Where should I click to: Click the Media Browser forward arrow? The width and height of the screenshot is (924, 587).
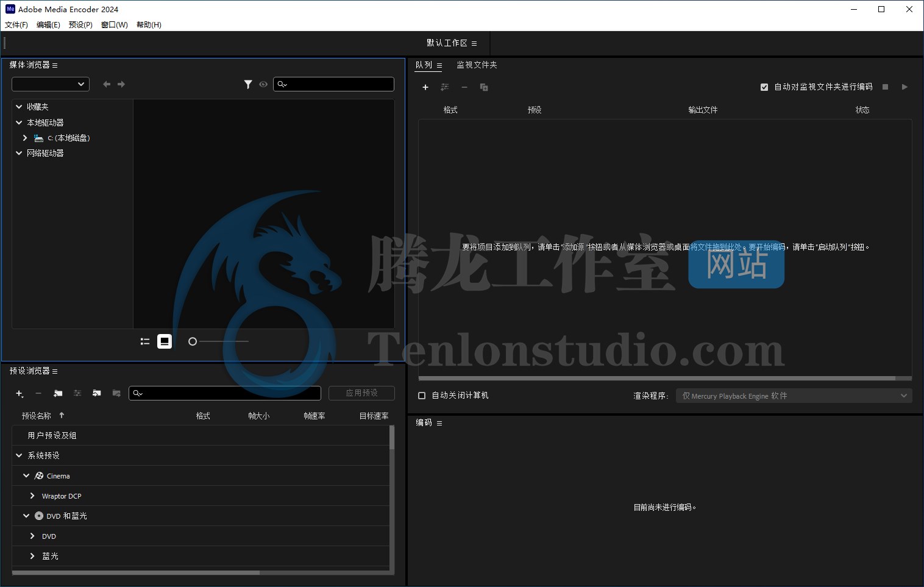pyautogui.click(x=121, y=84)
